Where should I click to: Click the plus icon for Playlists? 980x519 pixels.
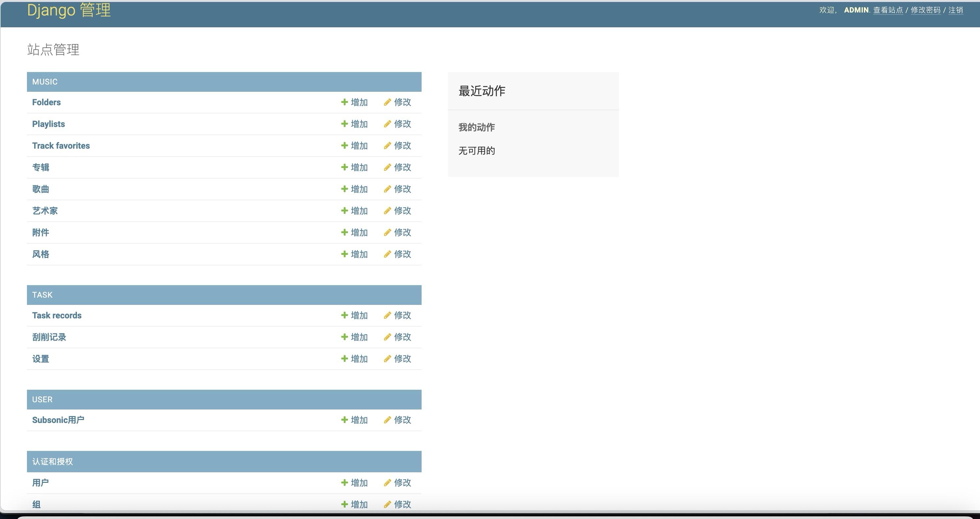[x=344, y=124]
